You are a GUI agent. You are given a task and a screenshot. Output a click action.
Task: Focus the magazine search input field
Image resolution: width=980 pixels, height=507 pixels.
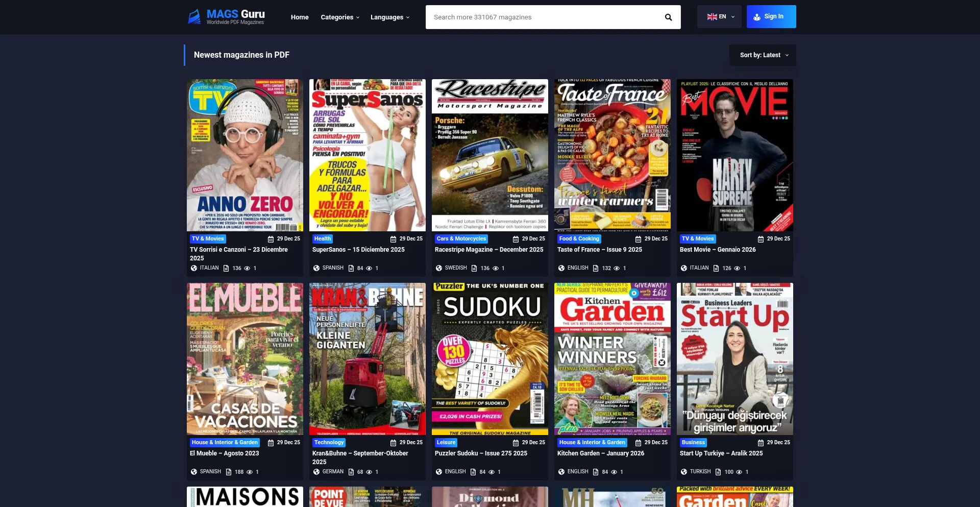(x=544, y=17)
